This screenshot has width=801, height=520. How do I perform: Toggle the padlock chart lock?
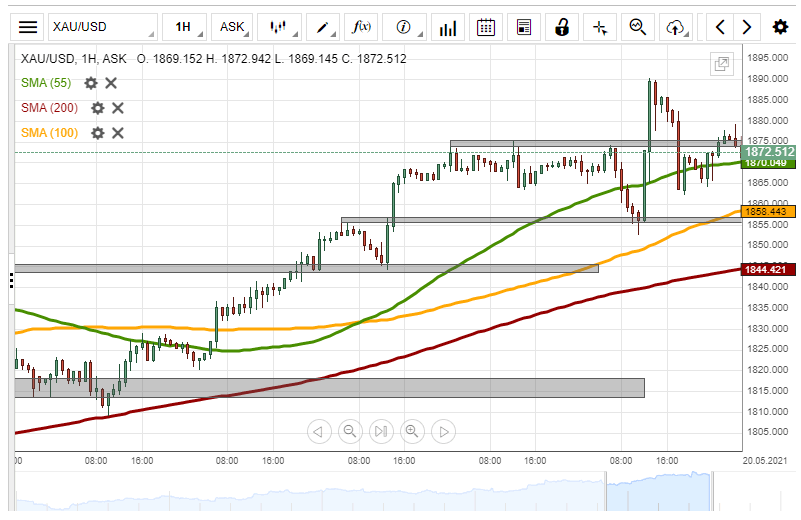click(x=562, y=27)
